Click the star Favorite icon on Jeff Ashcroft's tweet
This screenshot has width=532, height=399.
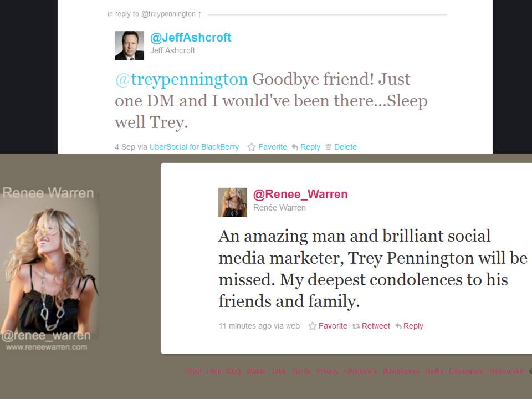[x=252, y=147]
